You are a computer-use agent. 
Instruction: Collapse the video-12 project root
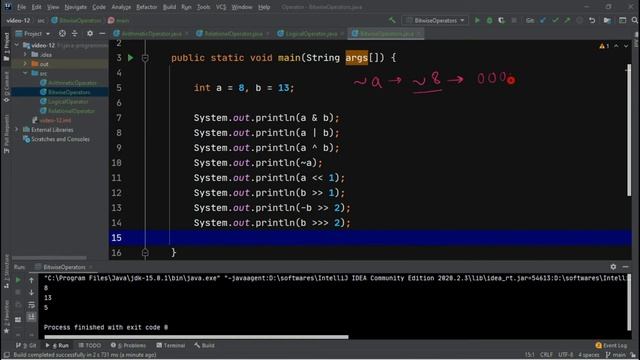[17, 45]
